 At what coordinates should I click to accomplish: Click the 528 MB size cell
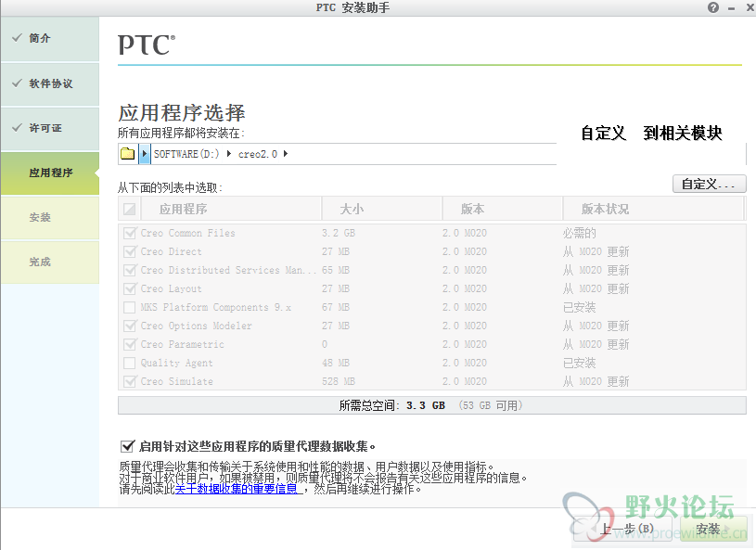coord(339,382)
